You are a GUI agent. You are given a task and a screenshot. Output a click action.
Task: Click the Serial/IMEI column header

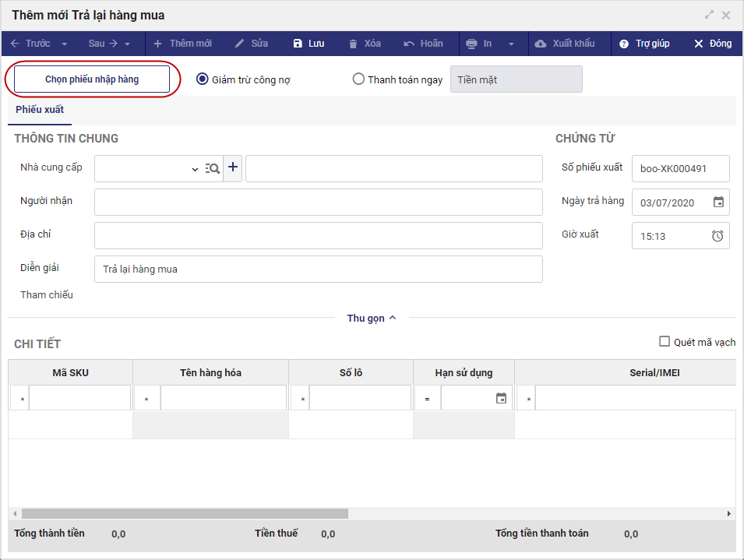point(626,373)
